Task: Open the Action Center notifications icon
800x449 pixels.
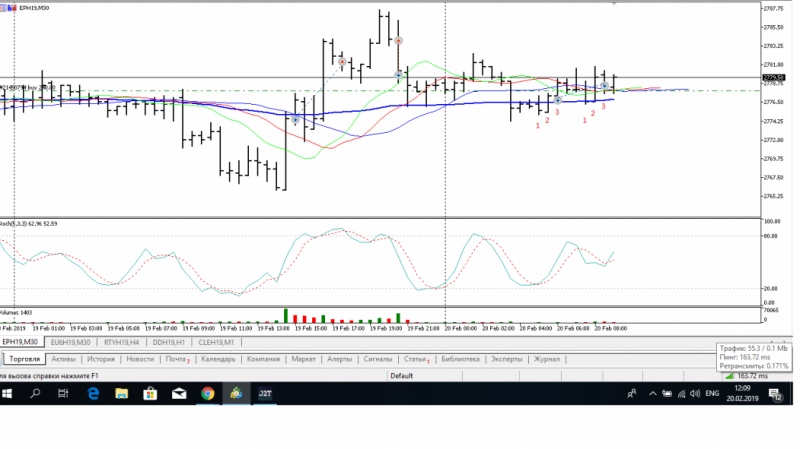Action: pyautogui.click(x=776, y=394)
